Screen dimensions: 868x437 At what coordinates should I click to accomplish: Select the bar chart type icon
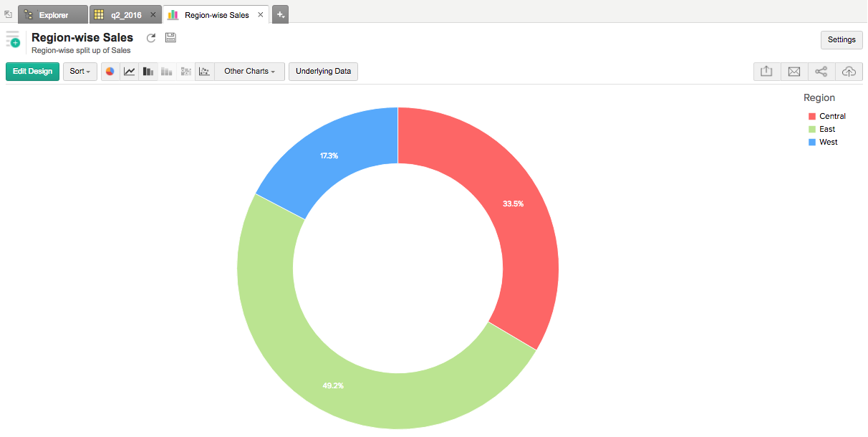(x=148, y=72)
